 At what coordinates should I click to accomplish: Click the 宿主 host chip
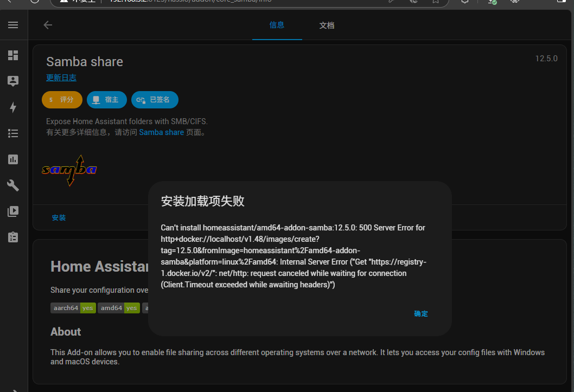coord(107,100)
